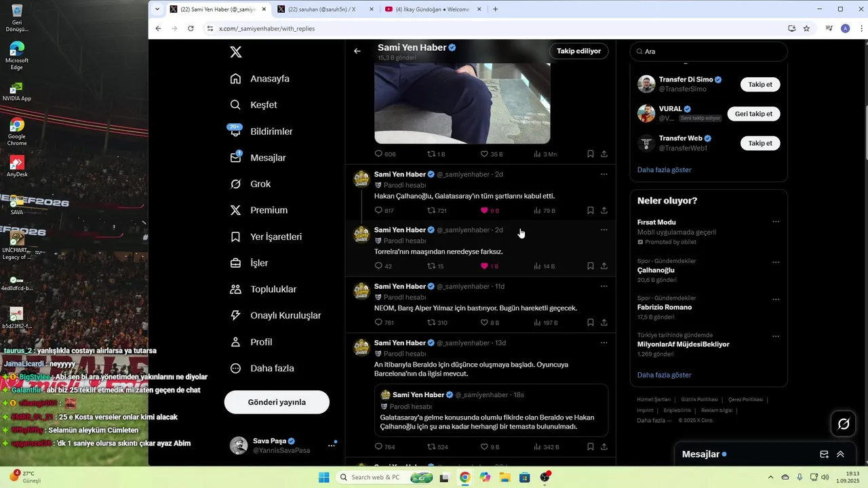Open a new browser tab
This screenshot has height=488, width=868.
tap(496, 9)
